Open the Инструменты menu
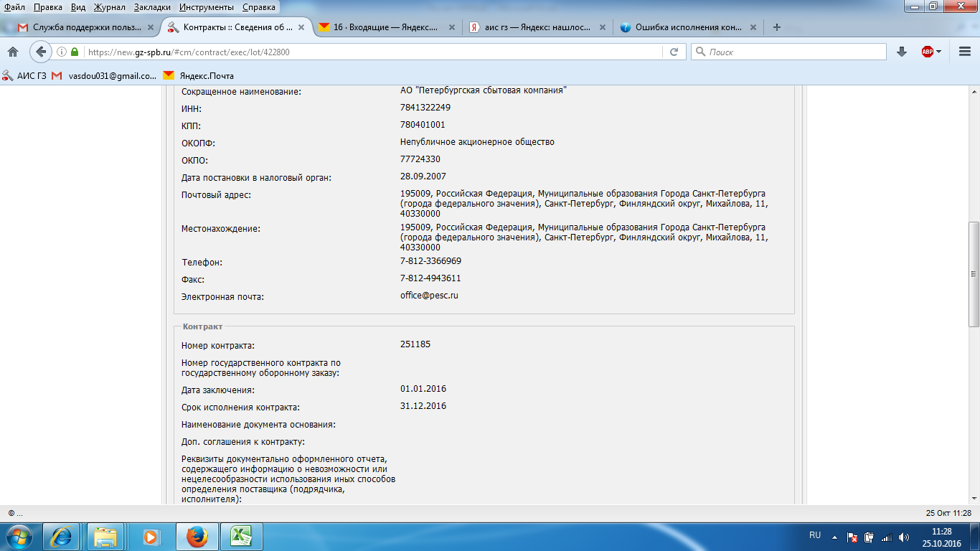This screenshot has height=551, width=980. pos(207,7)
